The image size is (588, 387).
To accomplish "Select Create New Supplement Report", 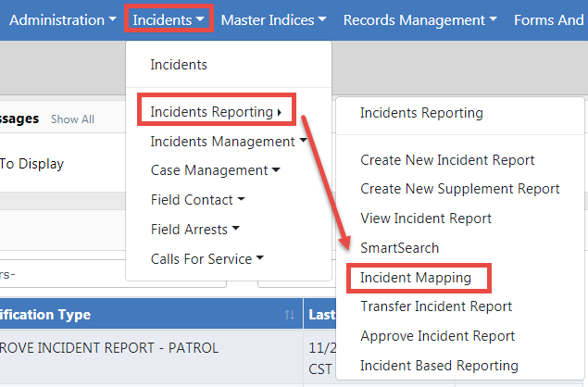I will click(x=459, y=189).
